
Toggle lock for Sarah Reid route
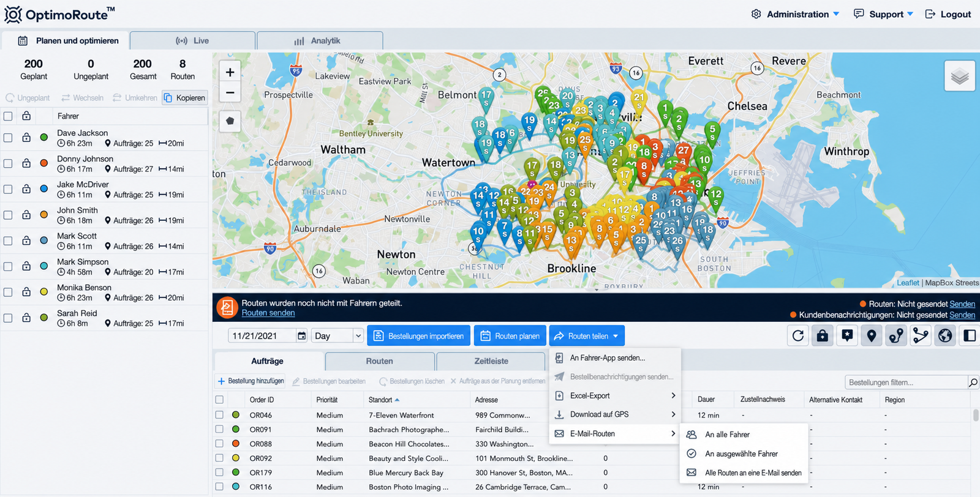[x=26, y=318]
